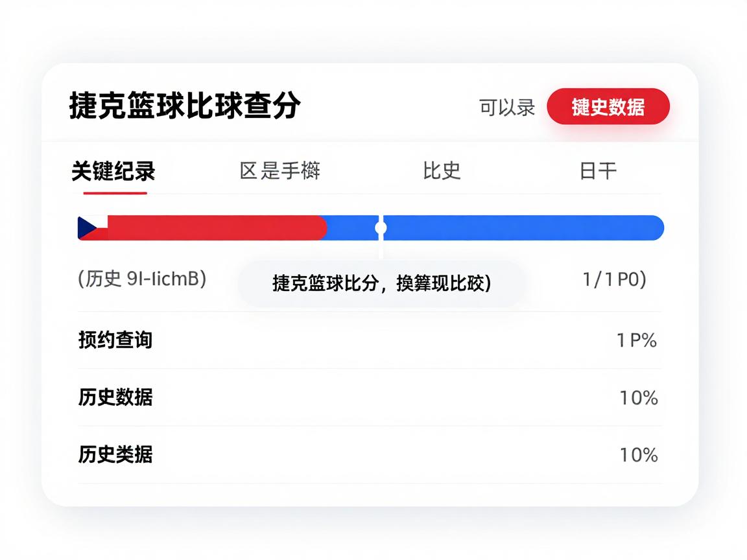The width and height of the screenshot is (747, 560).
Task: Click the white slider handle on the bar
Action: (x=381, y=228)
